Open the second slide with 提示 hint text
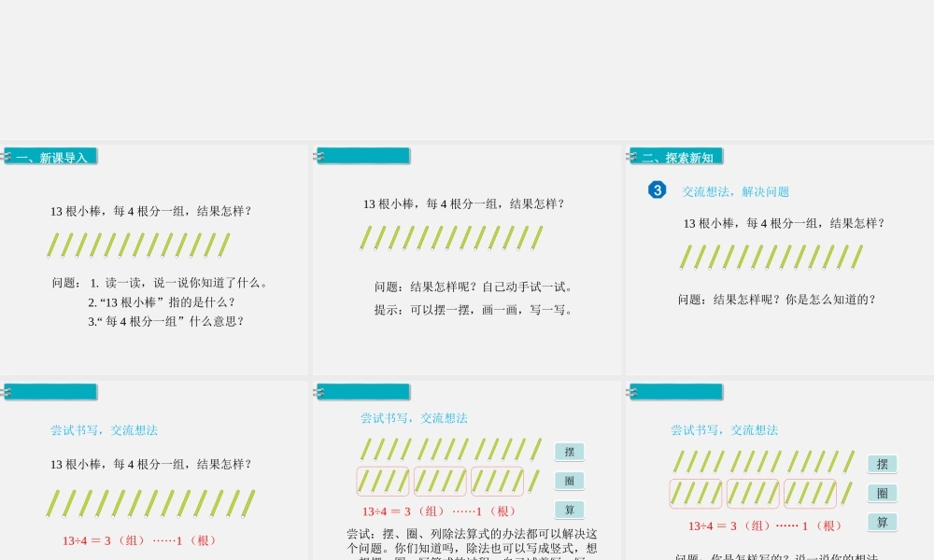 (x=467, y=259)
